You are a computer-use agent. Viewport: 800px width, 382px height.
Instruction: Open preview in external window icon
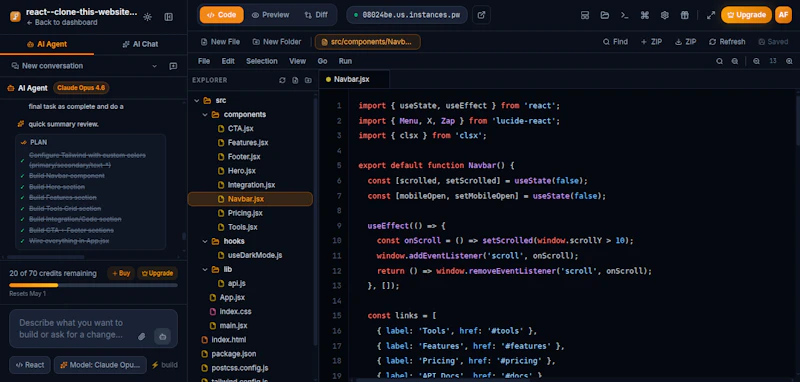coord(481,15)
